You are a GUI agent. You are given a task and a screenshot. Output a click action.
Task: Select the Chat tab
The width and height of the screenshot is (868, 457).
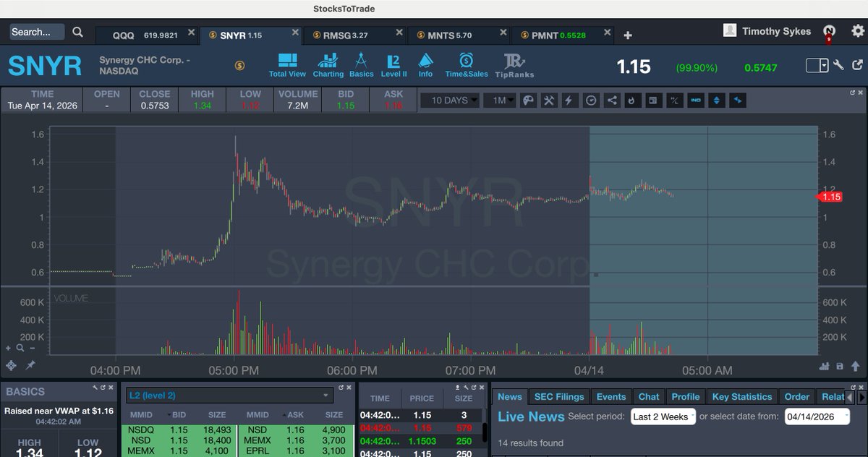tap(649, 396)
